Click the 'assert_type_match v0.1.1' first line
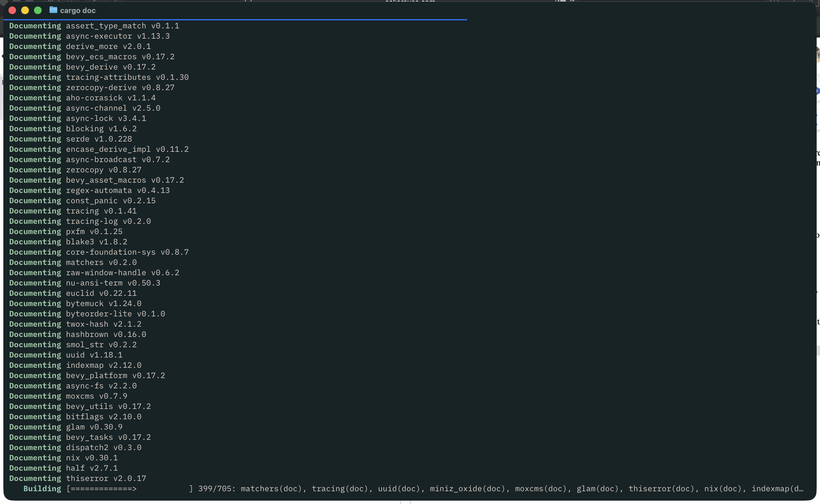This screenshot has height=504, width=820. point(122,26)
